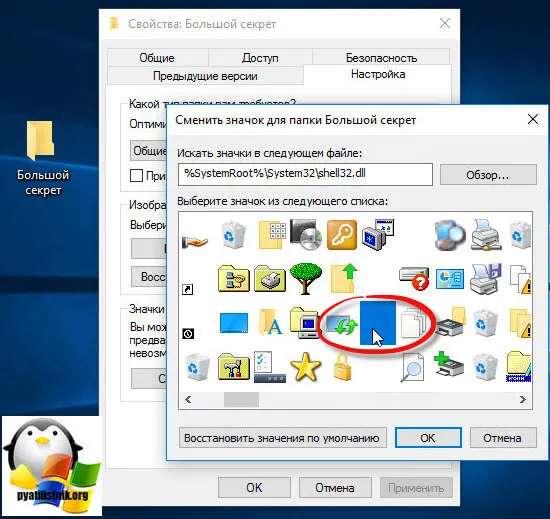550x519 pixels.
Task: Click the icon list right scroll arrow
Action: coord(523,399)
